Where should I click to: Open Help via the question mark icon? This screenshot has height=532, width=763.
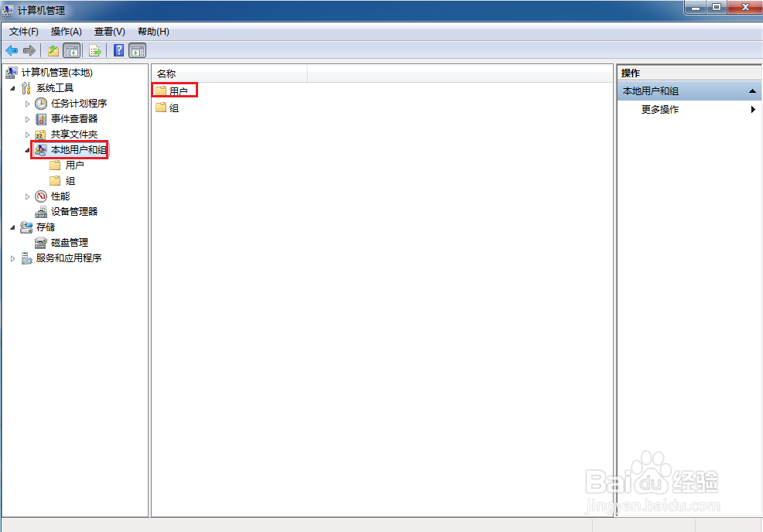click(118, 50)
